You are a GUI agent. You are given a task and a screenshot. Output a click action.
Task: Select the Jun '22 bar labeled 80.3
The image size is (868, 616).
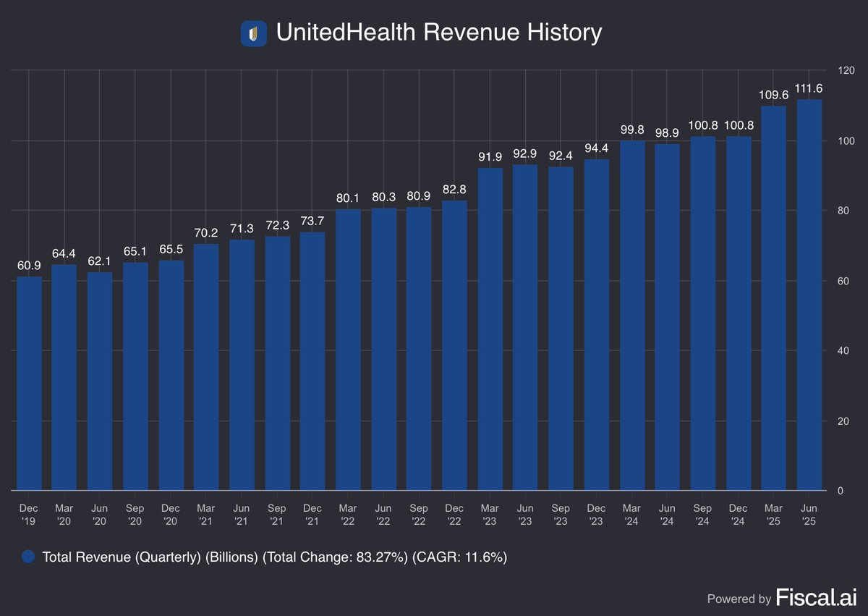click(384, 349)
